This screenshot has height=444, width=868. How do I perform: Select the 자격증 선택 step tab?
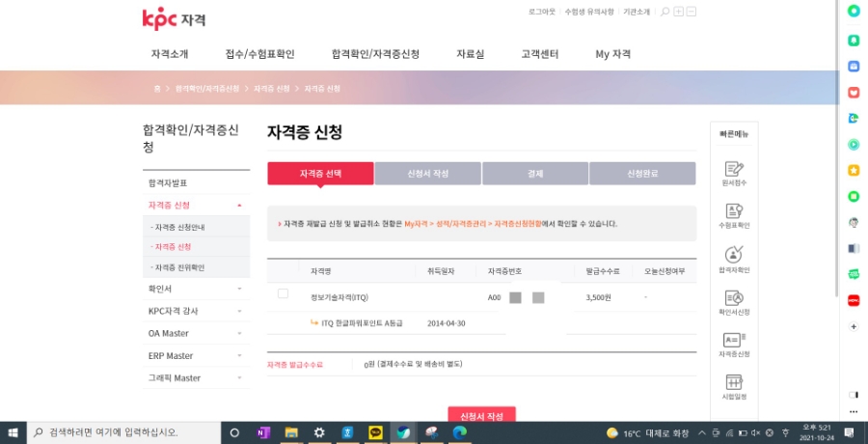(x=320, y=174)
